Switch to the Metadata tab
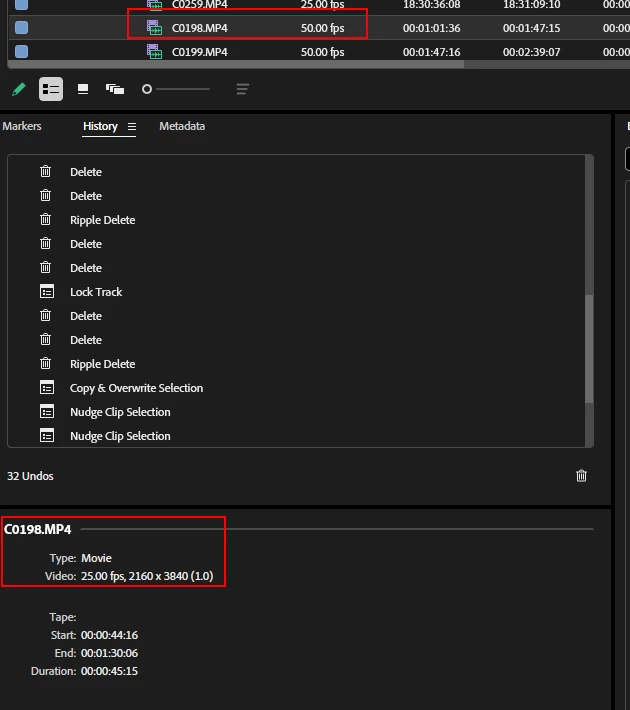 click(182, 126)
